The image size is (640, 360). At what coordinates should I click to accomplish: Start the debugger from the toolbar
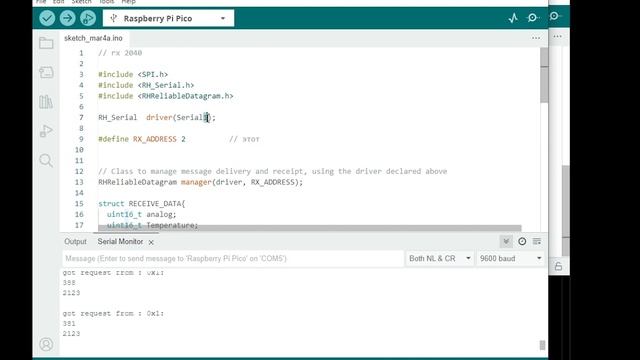tap(88, 18)
